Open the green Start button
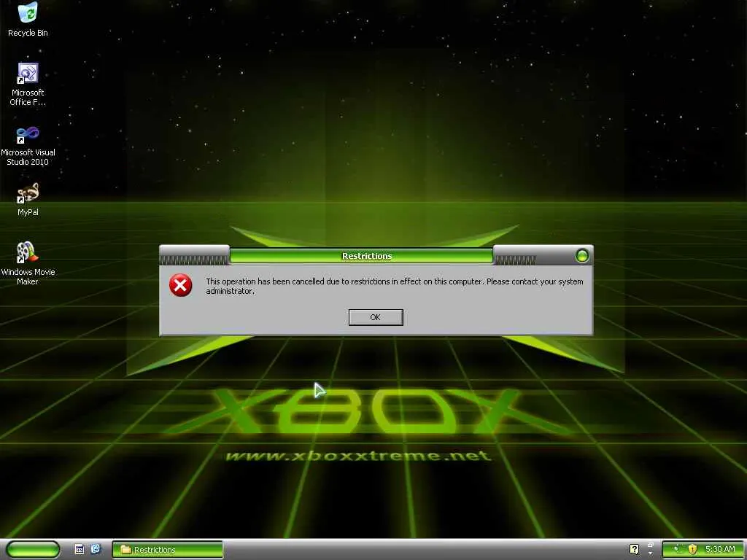The width and height of the screenshot is (747, 560). pyautogui.click(x=33, y=550)
